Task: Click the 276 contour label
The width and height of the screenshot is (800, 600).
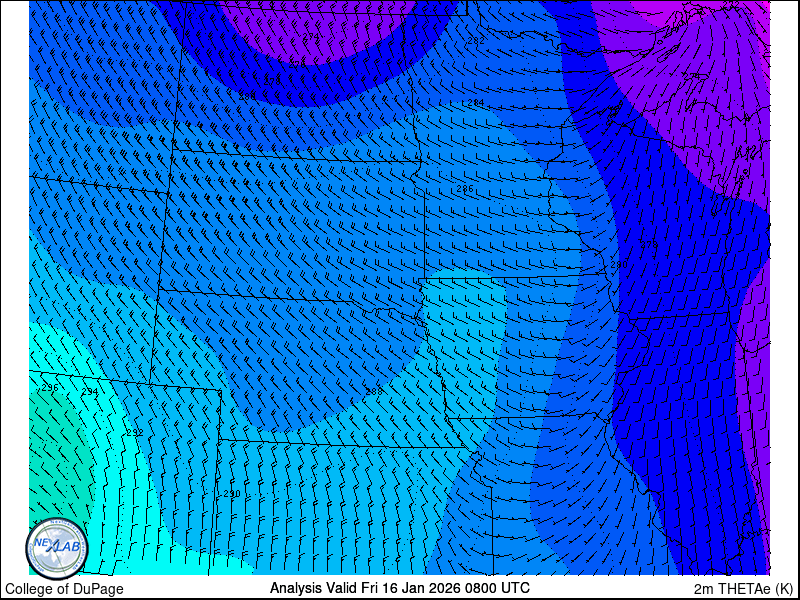Action: [297, 64]
